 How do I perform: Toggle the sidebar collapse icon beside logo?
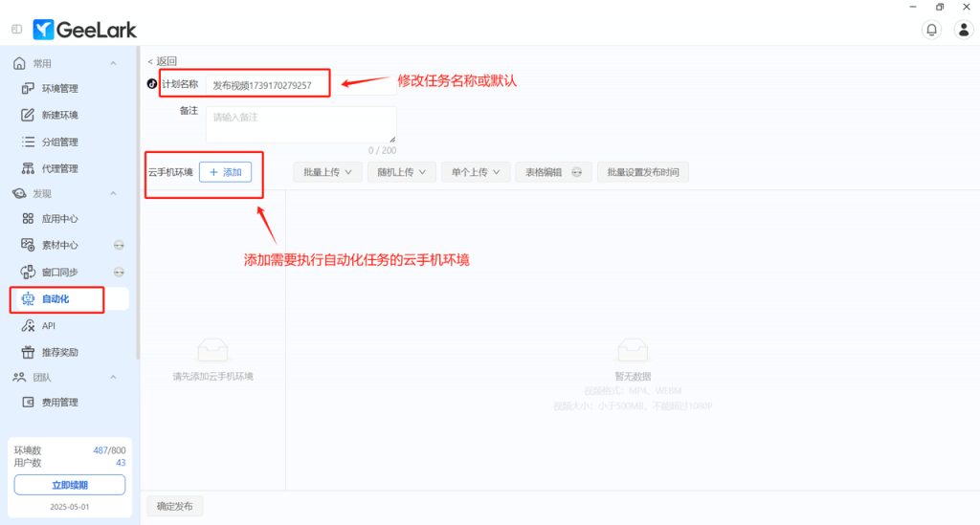tap(17, 30)
